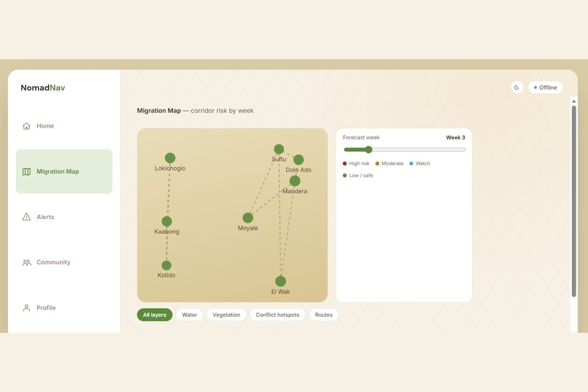Click the El Wak map node

(280, 281)
